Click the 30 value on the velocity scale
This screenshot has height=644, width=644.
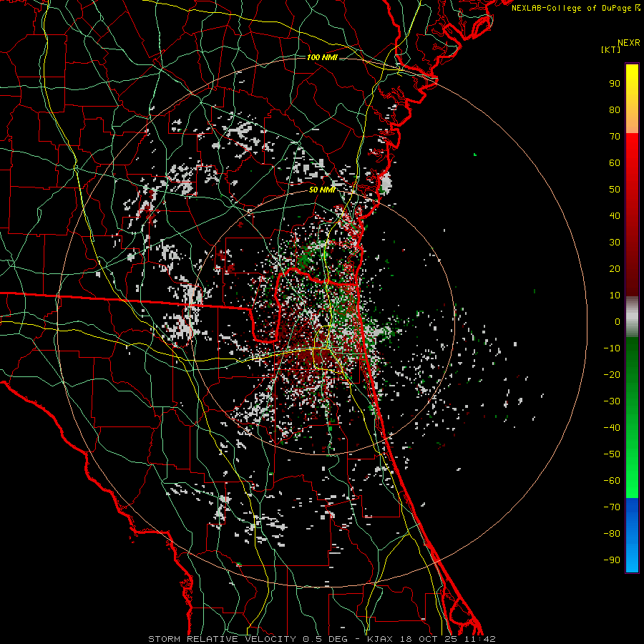point(615,243)
